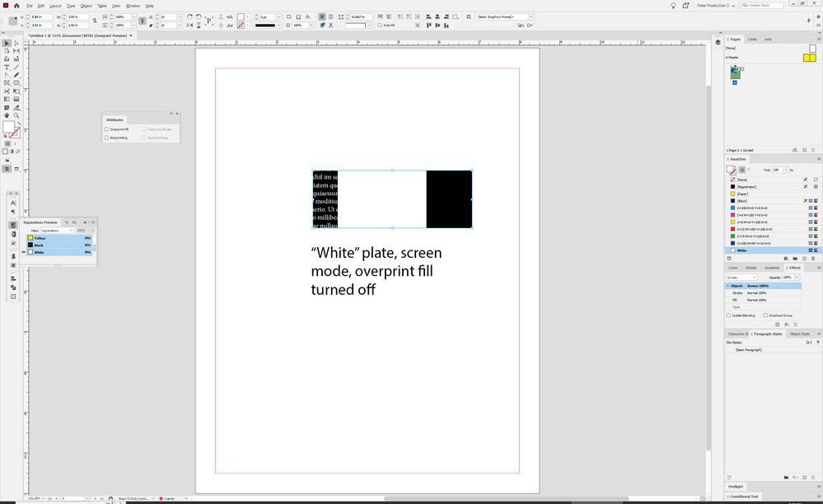Screen dimensions: 823x504
Task: Pick the Hand tool in the toolbox
Action: 7,115
